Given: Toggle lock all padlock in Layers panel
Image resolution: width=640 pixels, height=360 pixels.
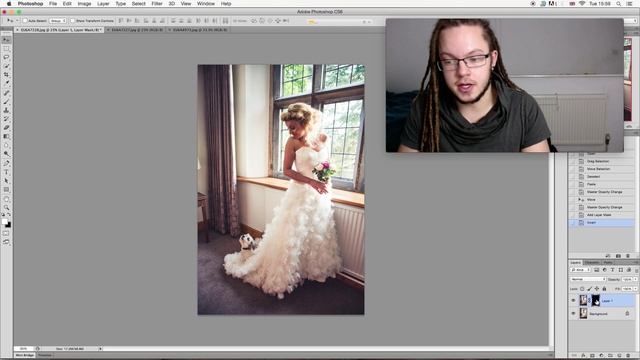Looking at the screenshot, I should [x=604, y=289].
